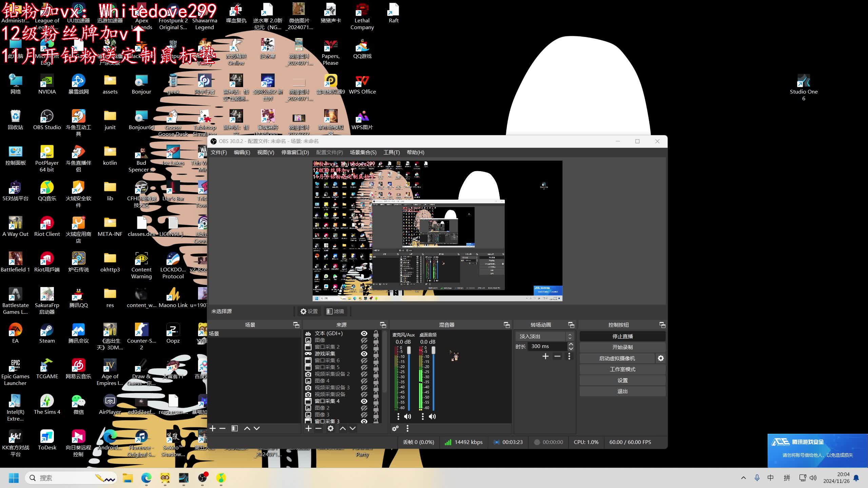Open scene filters icon in the Scenes panel
Viewport: 868px width, 488px height.
235,428
